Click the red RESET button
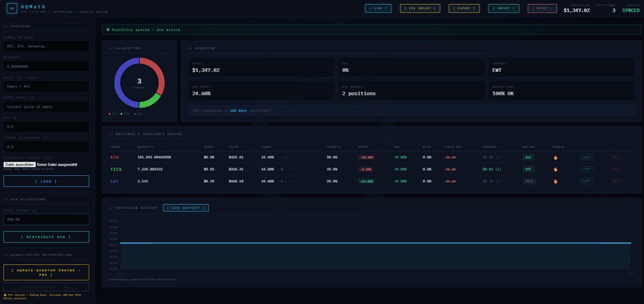 [x=542, y=9]
